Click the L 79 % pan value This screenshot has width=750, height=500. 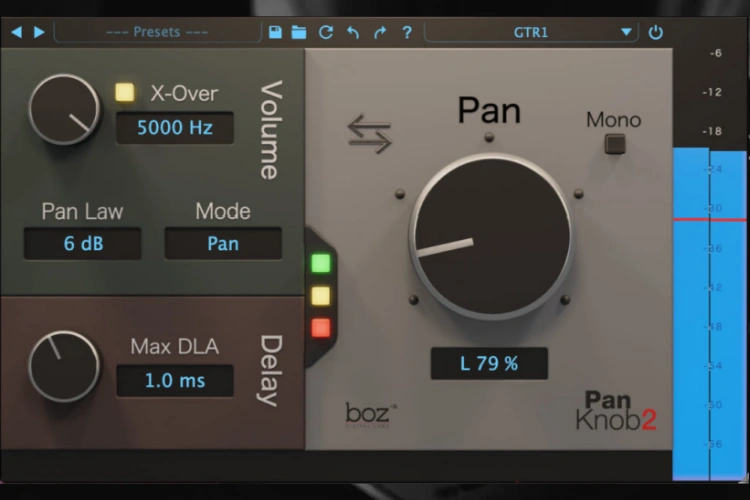(489, 364)
